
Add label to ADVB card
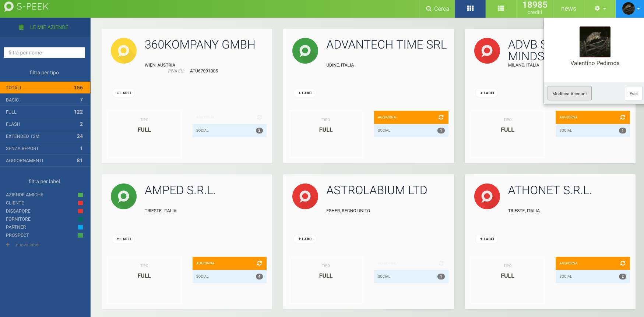coord(487,93)
